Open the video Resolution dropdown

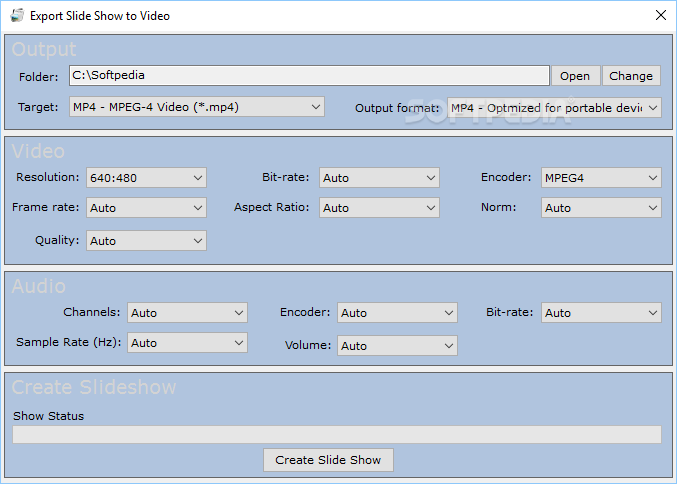(146, 177)
